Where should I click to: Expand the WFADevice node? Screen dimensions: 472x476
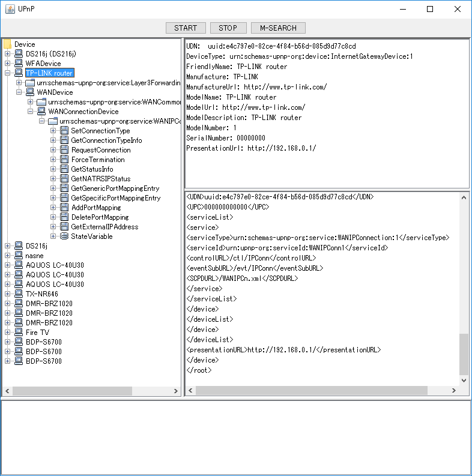[x=8, y=63]
